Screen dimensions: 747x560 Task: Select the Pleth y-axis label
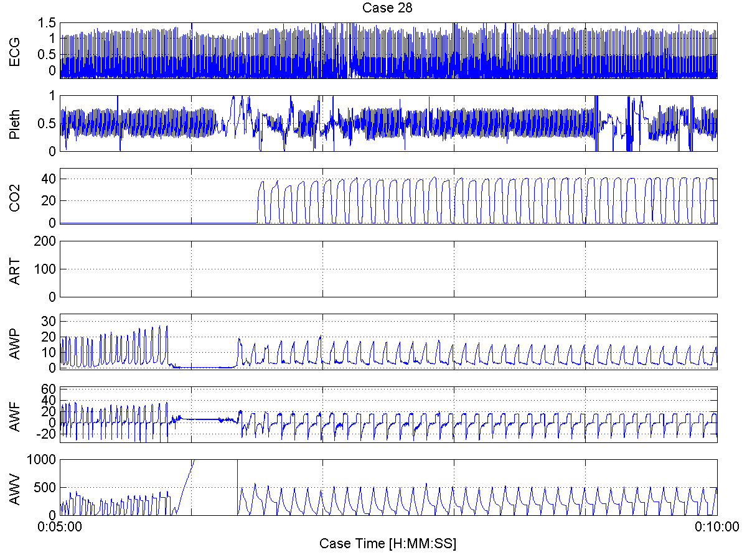tap(14, 123)
